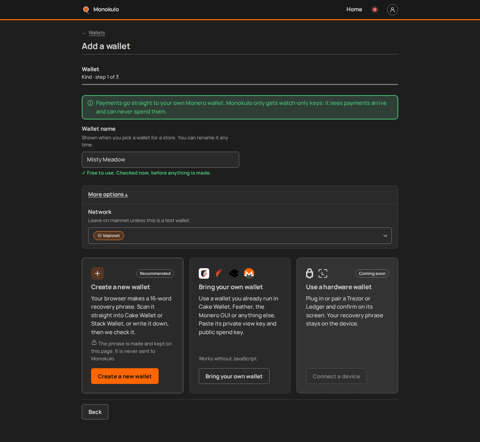Viewport: 480px width, 442px height.
Task: Click the lock icon beside privacy note
Action: (x=94, y=343)
